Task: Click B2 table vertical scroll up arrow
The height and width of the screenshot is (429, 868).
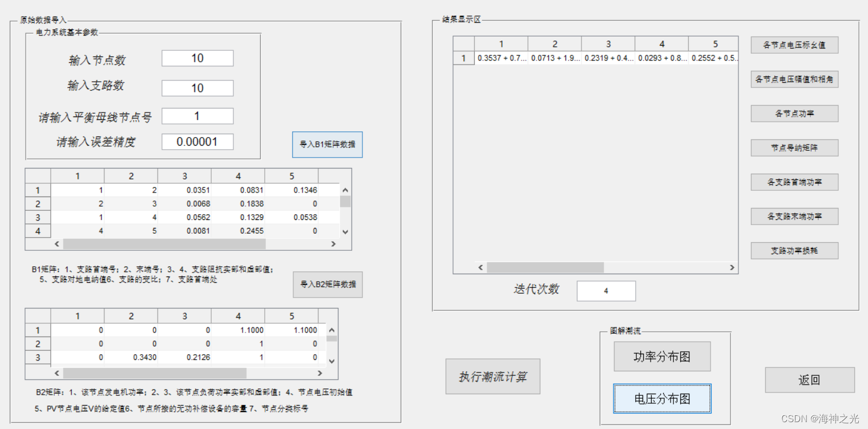Action: click(332, 330)
